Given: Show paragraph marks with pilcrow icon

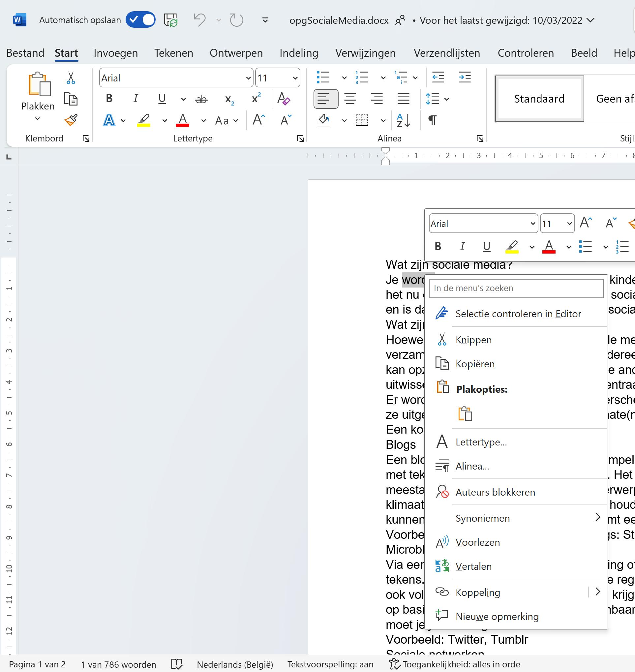Looking at the screenshot, I should coord(432,120).
